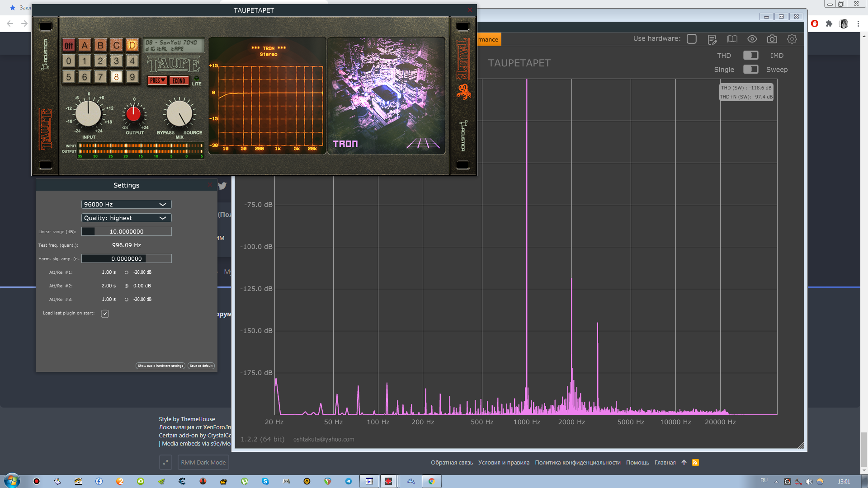
Task: Click the orange scorpion logo on plugin
Action: click(x=463, y=92)
